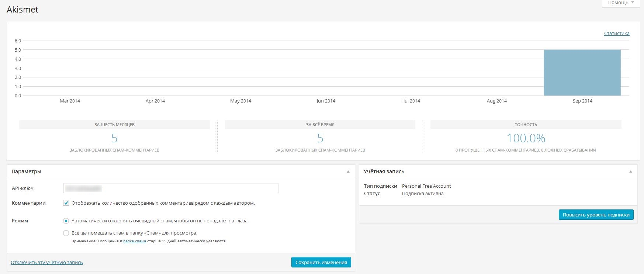Click into the API-ключ input field
Screen dimensions: 644x274
(171, 188)
